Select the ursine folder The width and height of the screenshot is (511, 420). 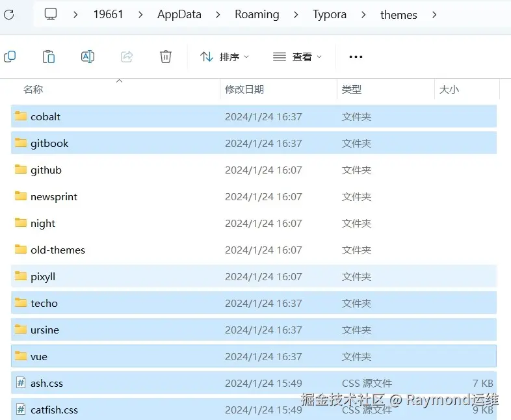click(x=254, y=330)
